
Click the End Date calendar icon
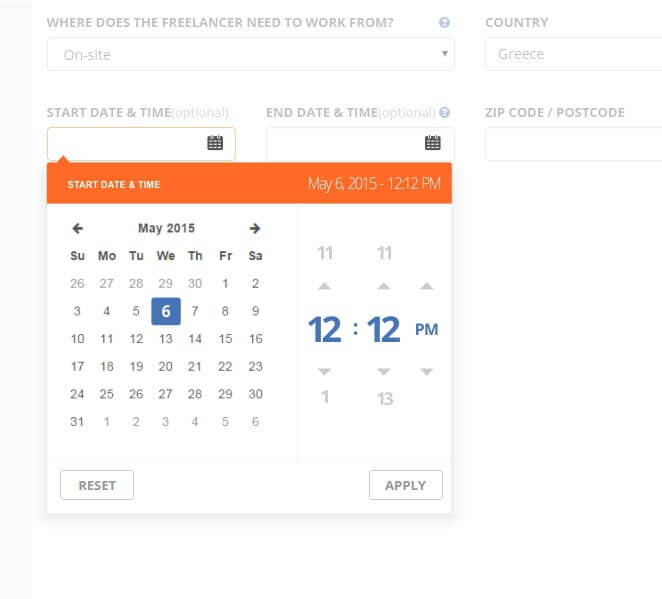click(x=433, y=143)
